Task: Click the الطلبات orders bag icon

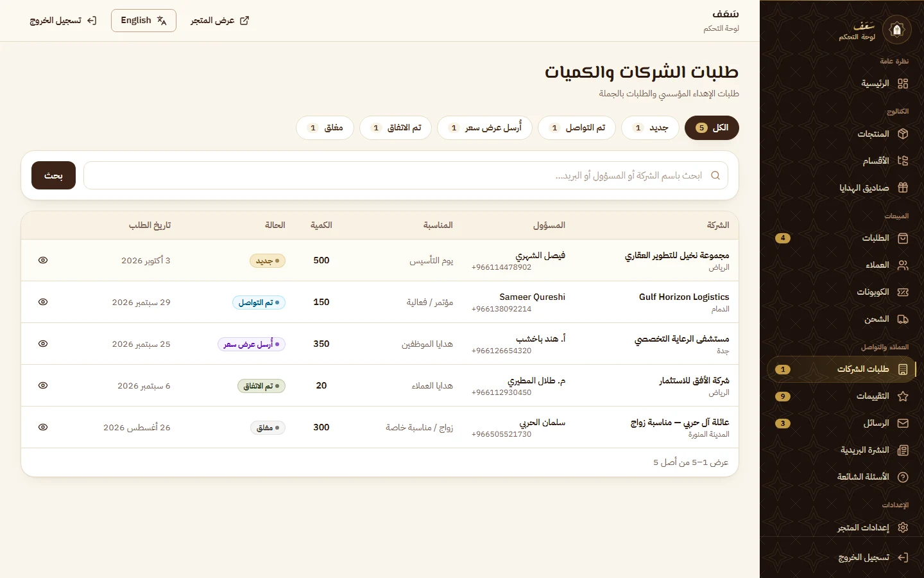Action: pos(903,238)
